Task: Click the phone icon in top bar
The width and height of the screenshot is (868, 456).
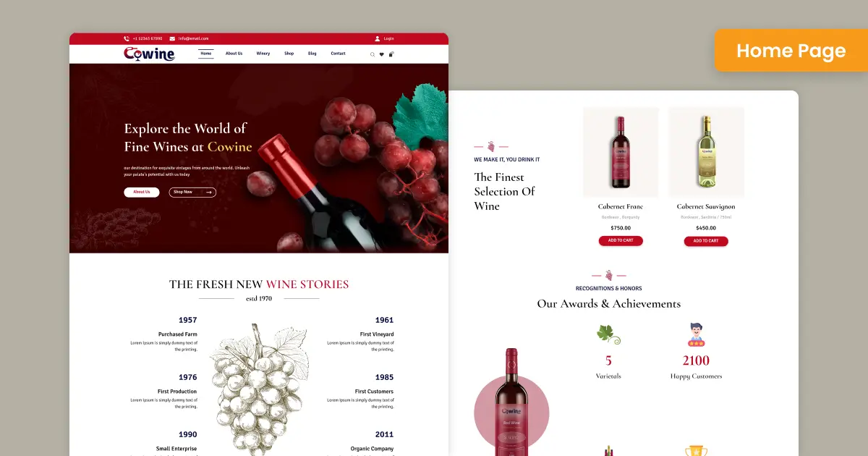Action: (127, 38)
